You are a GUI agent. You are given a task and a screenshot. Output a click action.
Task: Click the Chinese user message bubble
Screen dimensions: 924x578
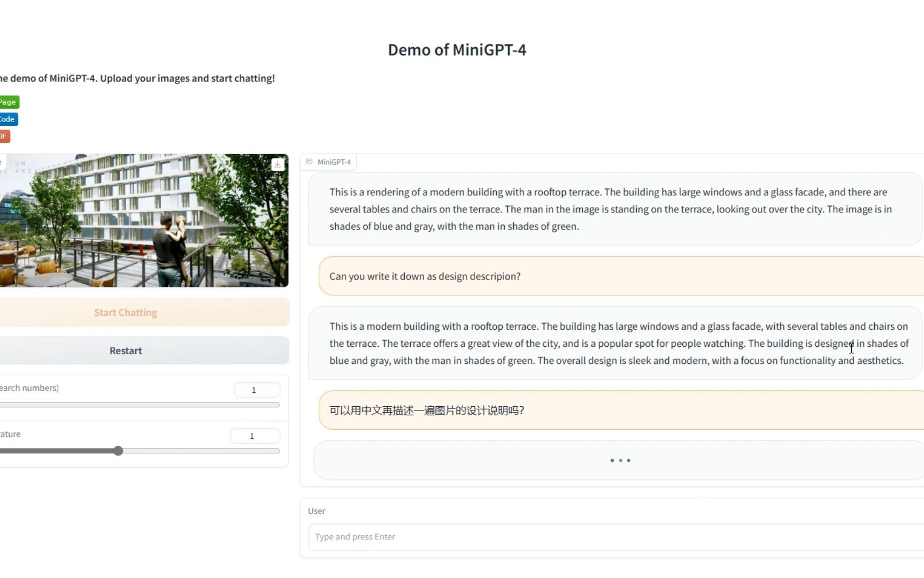pyautogui.click(x=621, y=410)
